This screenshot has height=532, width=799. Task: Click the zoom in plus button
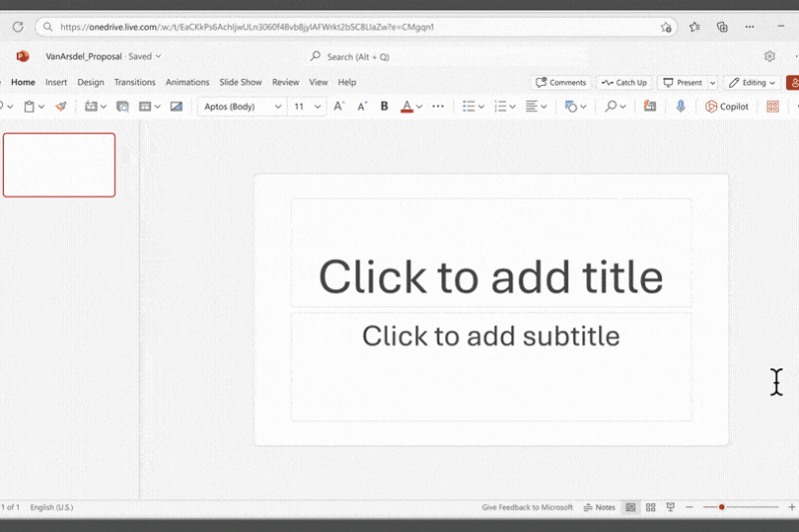pos(792,507)
